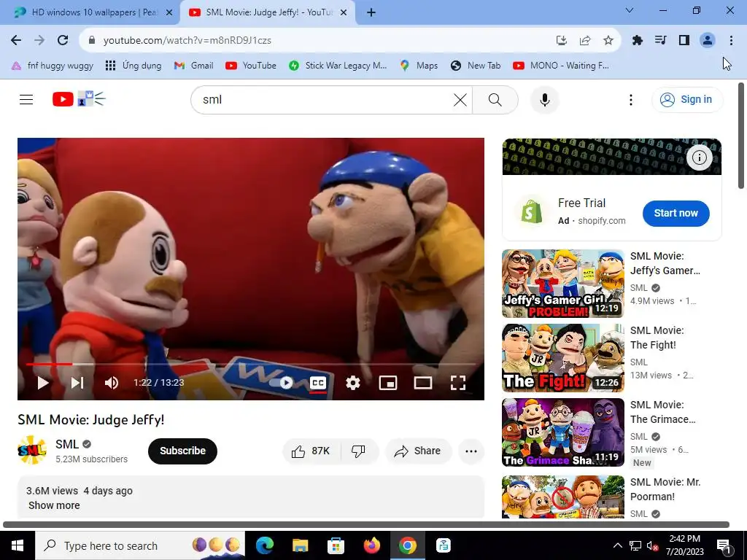Expand description with Show more
Viewport: 747px width, 560px height.
[54, 505]
